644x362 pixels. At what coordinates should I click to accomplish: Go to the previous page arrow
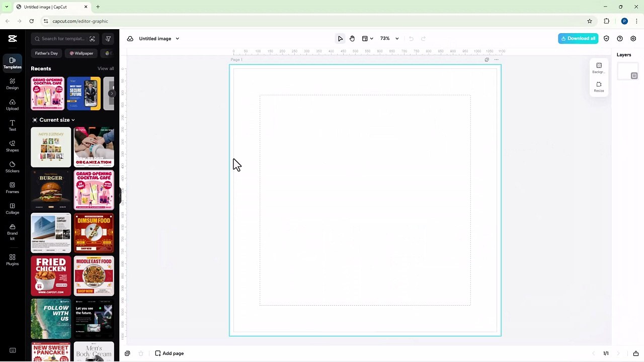pos(594,353)
